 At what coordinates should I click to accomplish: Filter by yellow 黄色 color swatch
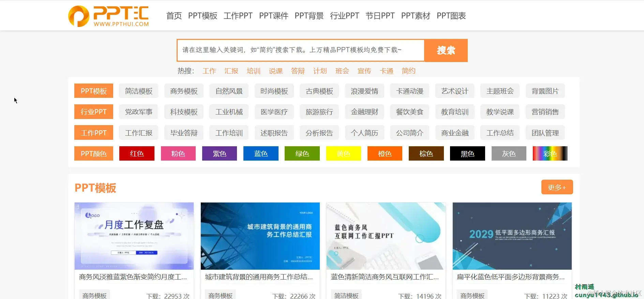344,153
